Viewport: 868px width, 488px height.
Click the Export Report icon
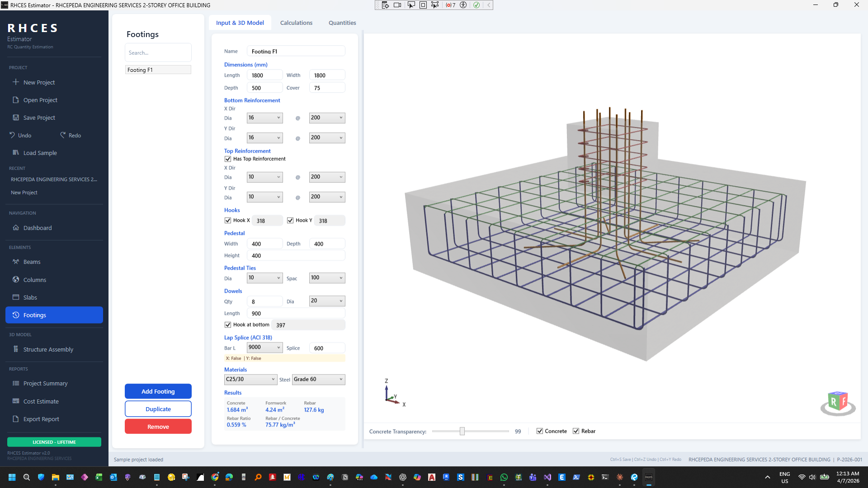click(x=15, y=419)
